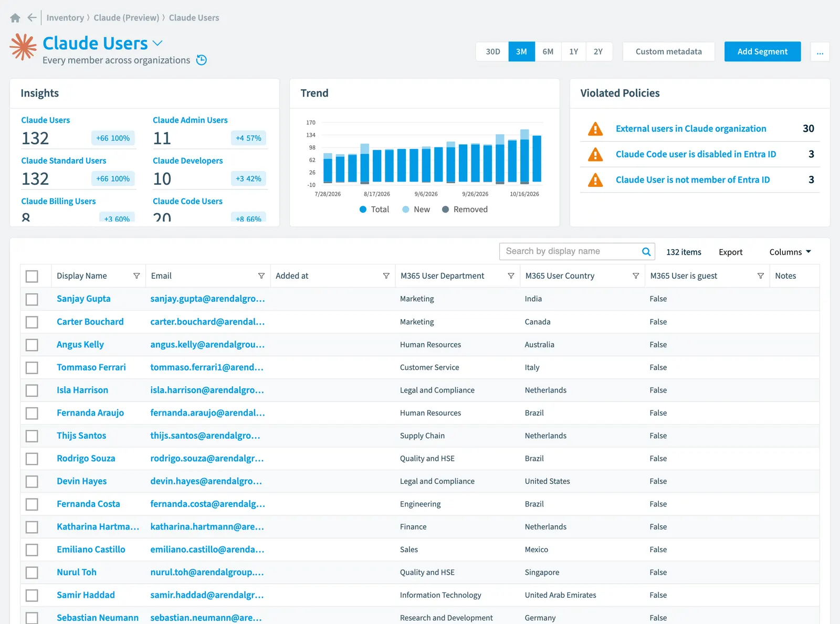Toggle Removed series in chart legend
This screenshot has width=840, height=624.
click(x=465, y=209)
